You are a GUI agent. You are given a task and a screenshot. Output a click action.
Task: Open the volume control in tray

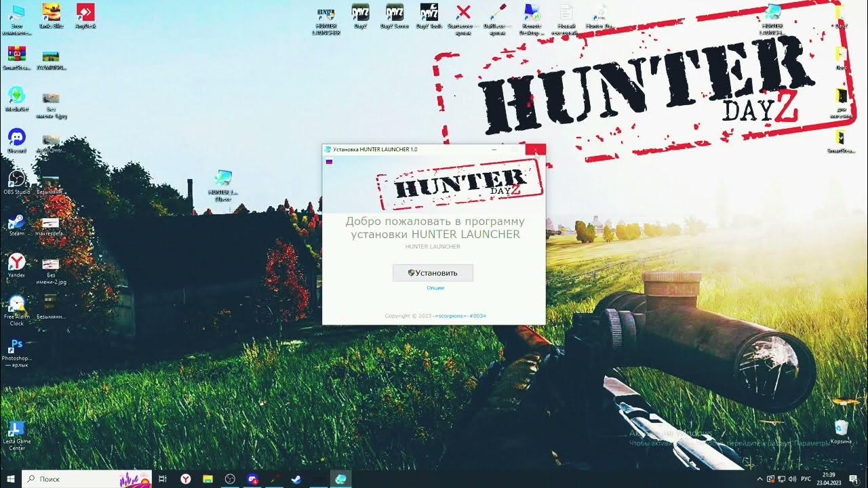coord(791,479)
